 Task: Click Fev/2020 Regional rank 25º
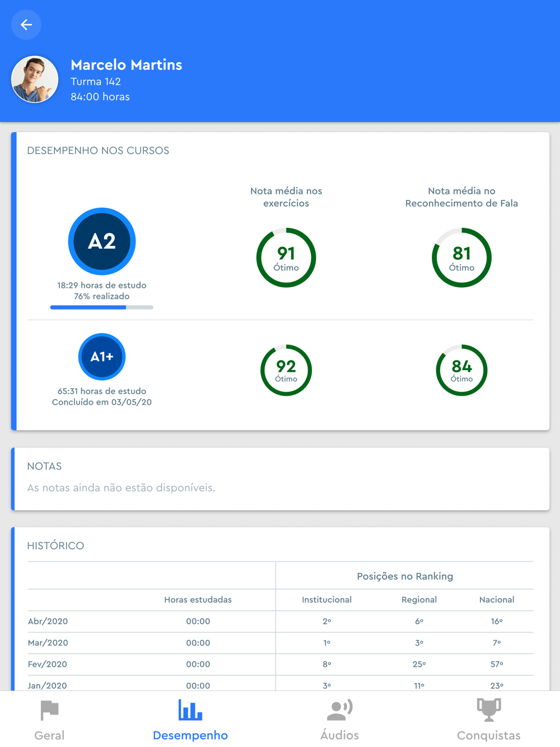tap(419, 664)
